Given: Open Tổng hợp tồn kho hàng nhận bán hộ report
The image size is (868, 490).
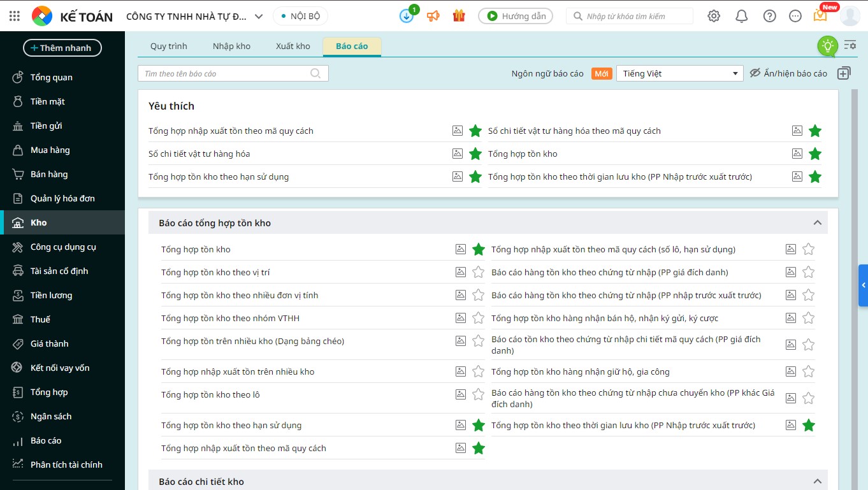Looking at the screenshot, I should 605,318.
